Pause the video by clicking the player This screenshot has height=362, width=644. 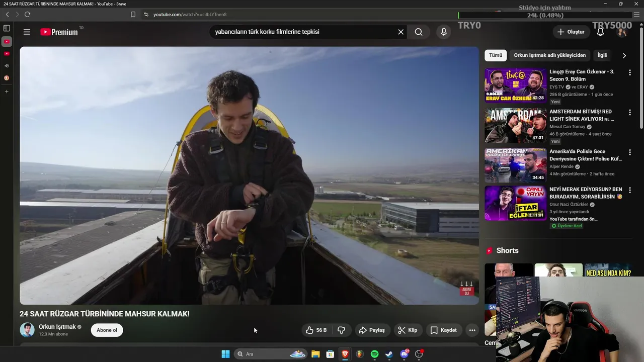click(249, 175)
